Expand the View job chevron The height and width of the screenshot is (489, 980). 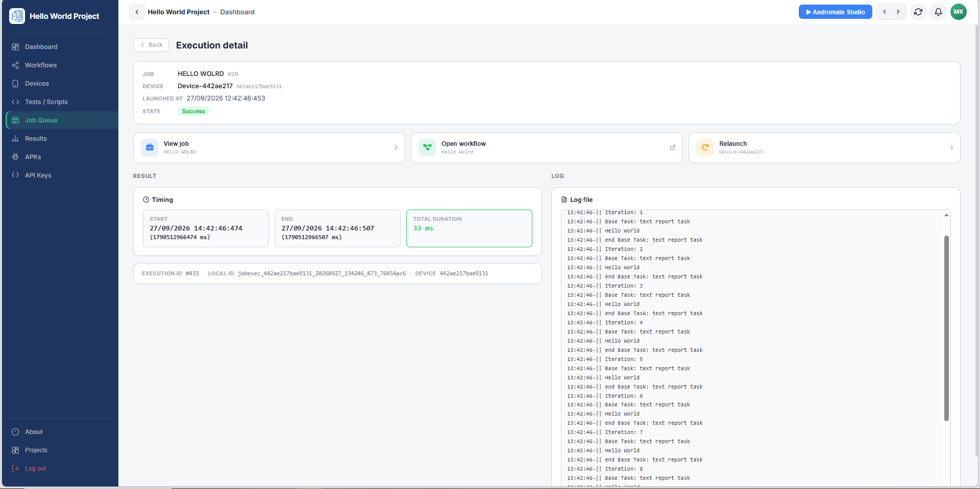[396, 148]
